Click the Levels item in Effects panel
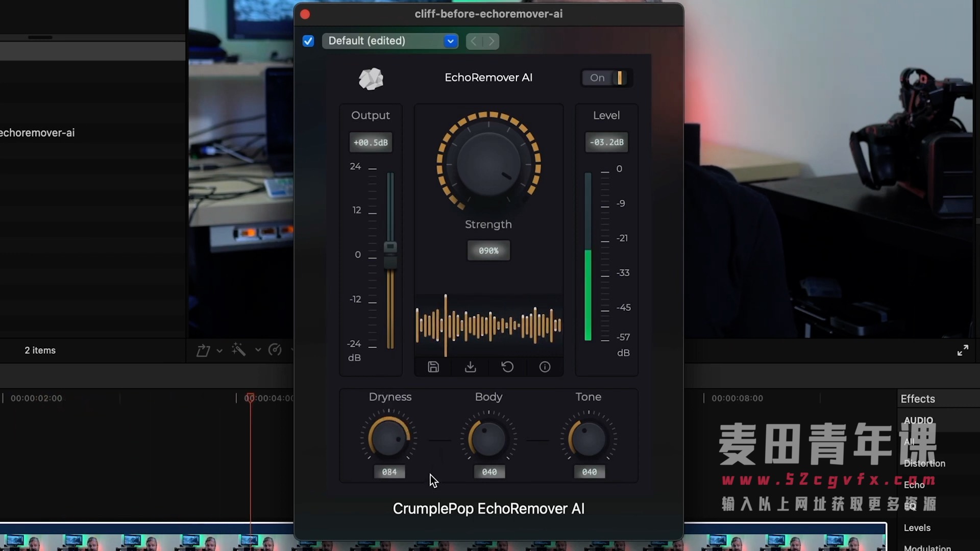The width and height of the screenshot is (980, 551). [x=917, y=528]
